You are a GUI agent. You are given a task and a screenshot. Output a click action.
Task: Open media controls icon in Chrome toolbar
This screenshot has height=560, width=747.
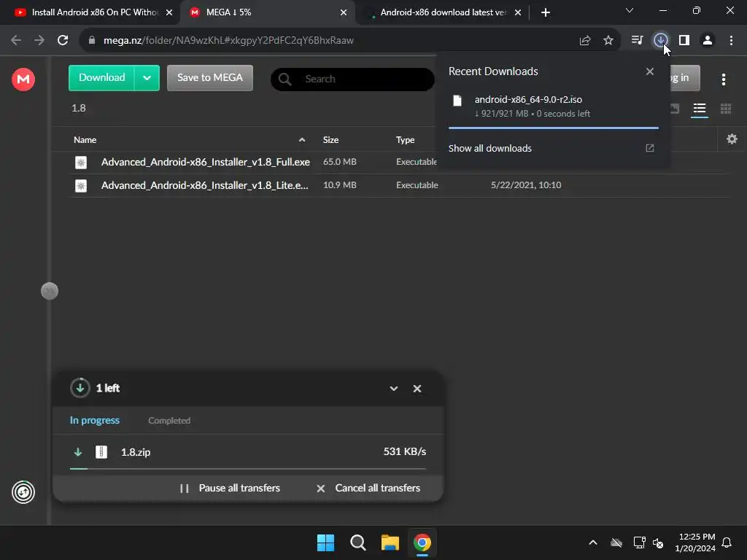click(636, 40)
